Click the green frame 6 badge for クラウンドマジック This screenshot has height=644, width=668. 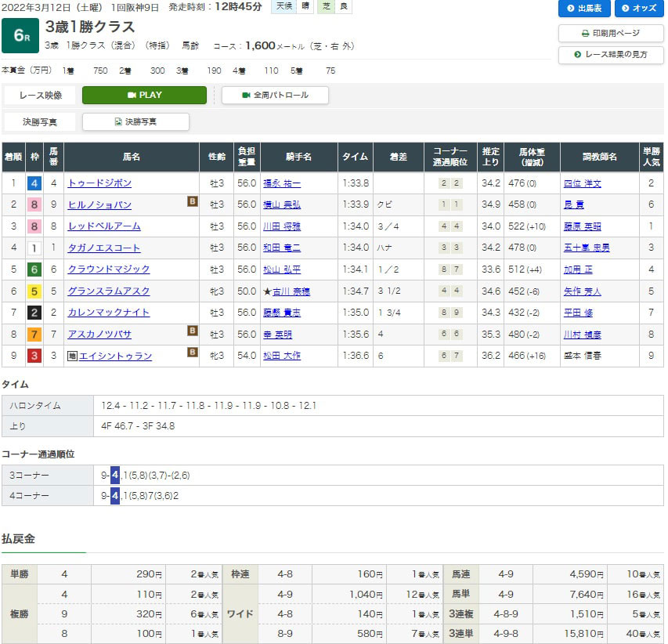[x=34, y=270]
